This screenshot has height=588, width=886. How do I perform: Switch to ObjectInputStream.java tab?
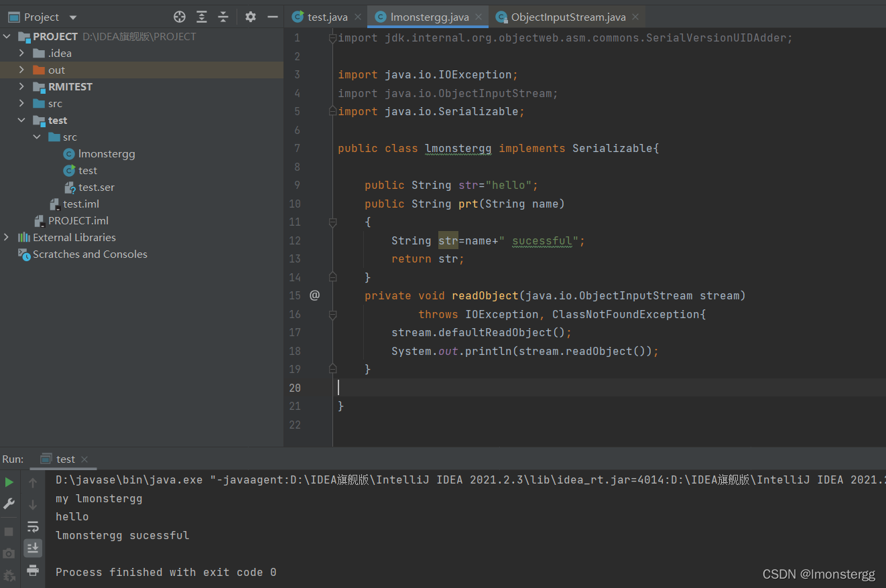coord(568,17)
